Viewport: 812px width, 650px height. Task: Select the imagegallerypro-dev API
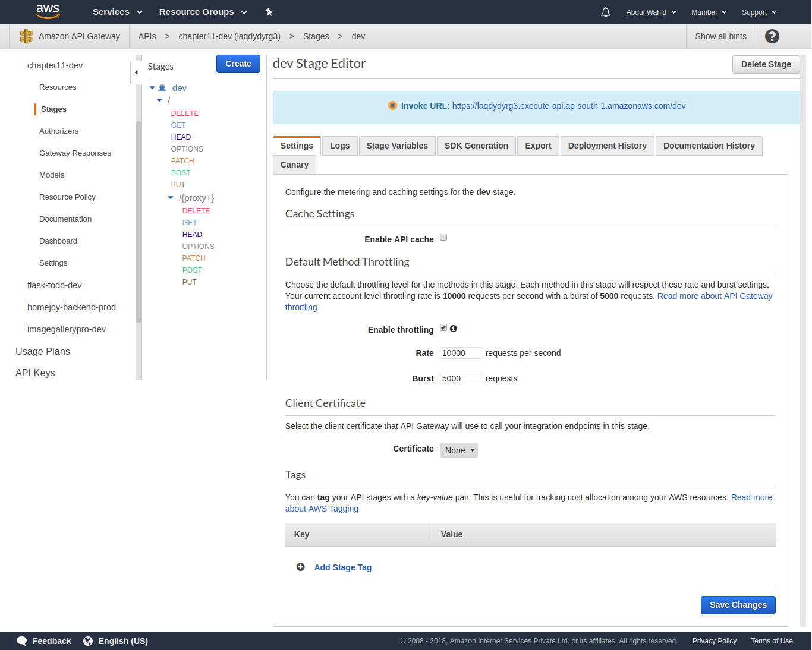point(67,329)
